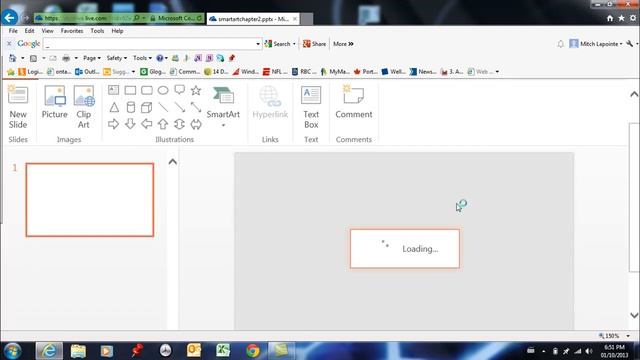Select the up block arrow shape
This screenshot has width=640, height=360.
click(x=163, y=124)
